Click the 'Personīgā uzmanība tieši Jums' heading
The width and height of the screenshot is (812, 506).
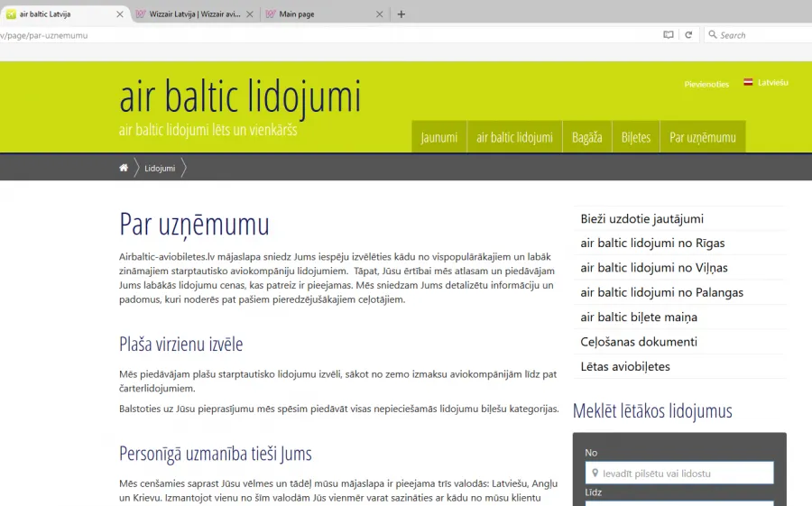pyautogui.click(x=216, y=454)
